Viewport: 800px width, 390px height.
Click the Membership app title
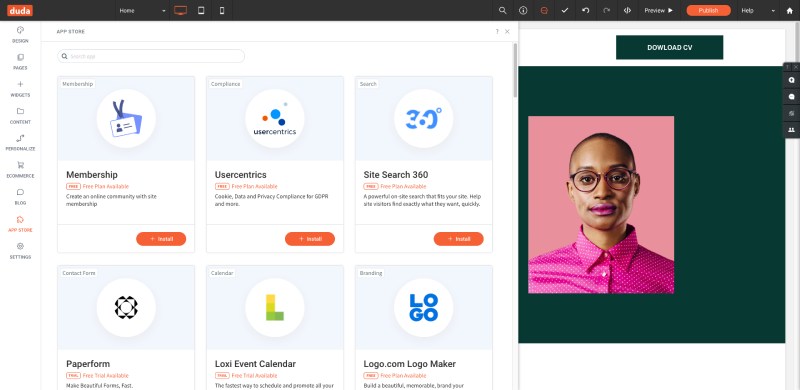click(x=92, y=175)
